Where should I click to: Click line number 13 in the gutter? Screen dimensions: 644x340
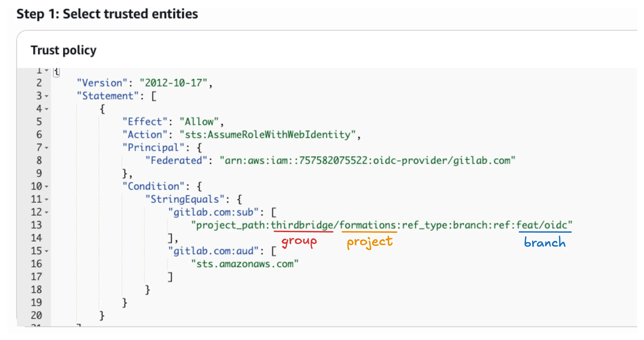[36, 225]
